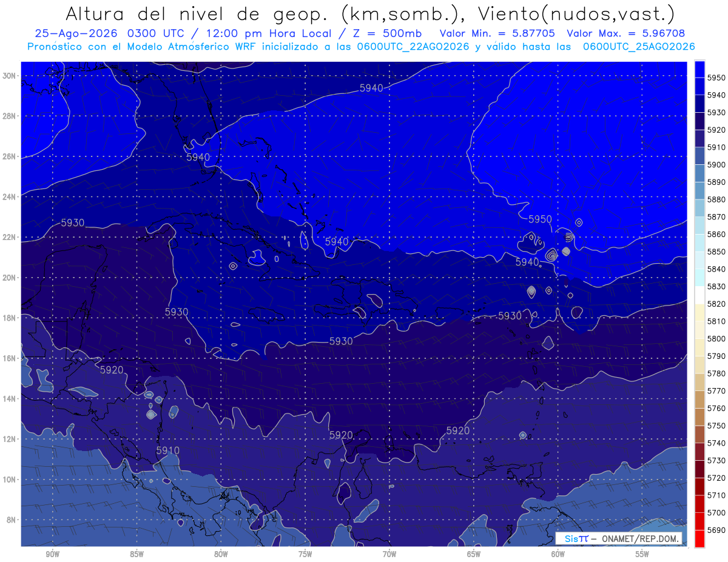The width and height of the screenshot is (728, 562).
Task: Click the tan swatch between 5770 and 5760
Action: coord(699,400)
